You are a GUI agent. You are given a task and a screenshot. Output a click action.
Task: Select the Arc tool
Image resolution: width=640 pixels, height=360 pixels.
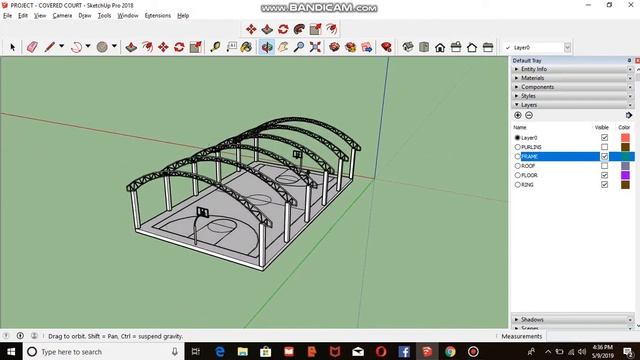[x=76, y=47]
